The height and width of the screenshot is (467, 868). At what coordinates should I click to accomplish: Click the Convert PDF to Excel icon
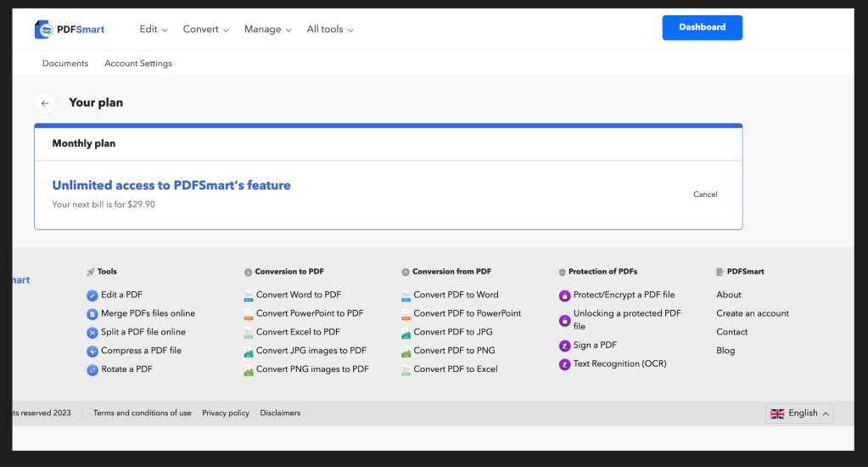[406, 370]
